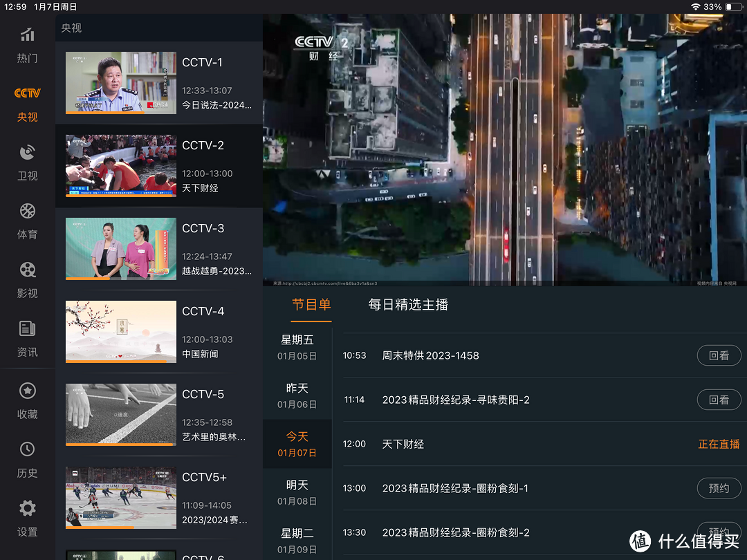Open the CCTV-5 channel thumbnail
The width and height of the screenshot is (747, 560).
pyautogui.click(x=121, y=415)
